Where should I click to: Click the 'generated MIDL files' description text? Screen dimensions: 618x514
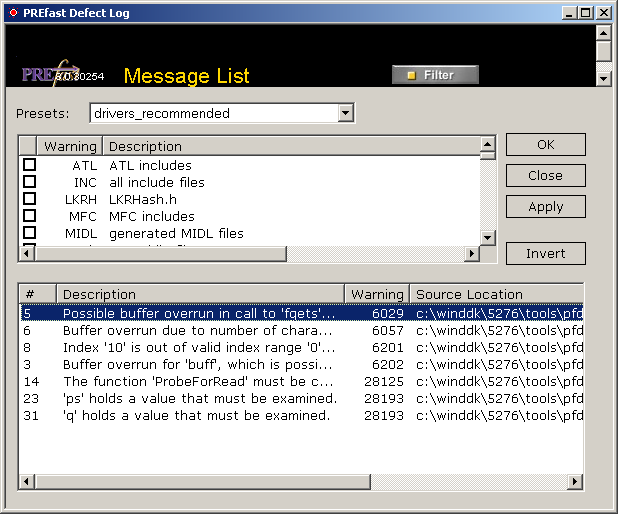(176, 233)
